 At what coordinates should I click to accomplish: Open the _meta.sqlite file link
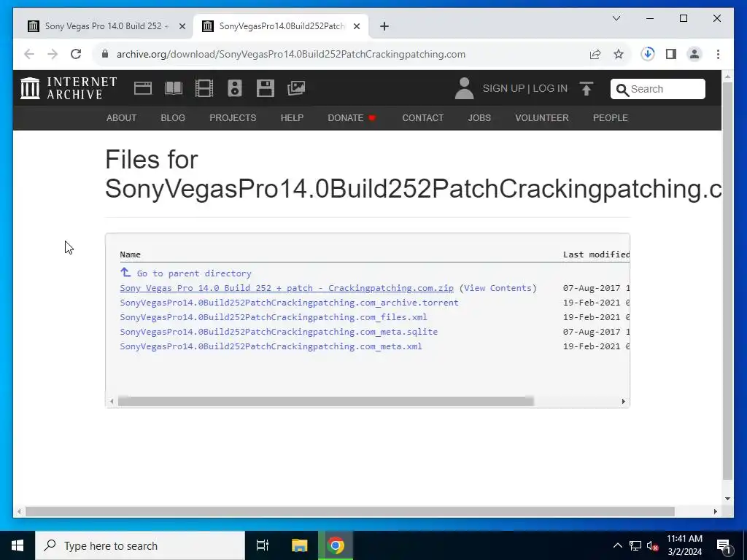coord(278,332)
